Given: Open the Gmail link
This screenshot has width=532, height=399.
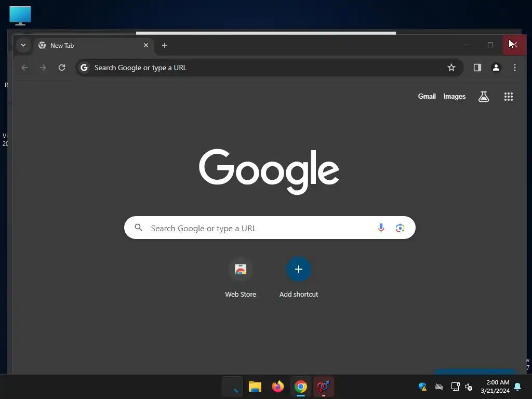Looking at the screenshot, I should point(427,96).
